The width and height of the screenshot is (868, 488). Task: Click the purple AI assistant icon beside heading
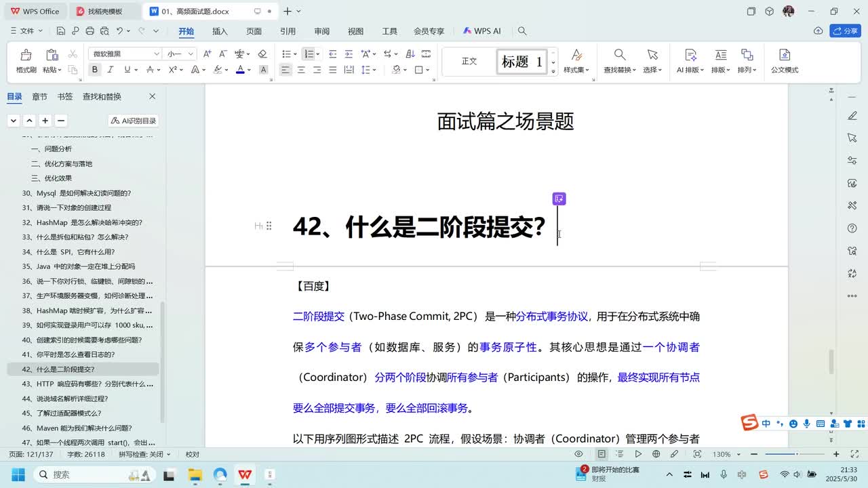click(x=559, y=199)
